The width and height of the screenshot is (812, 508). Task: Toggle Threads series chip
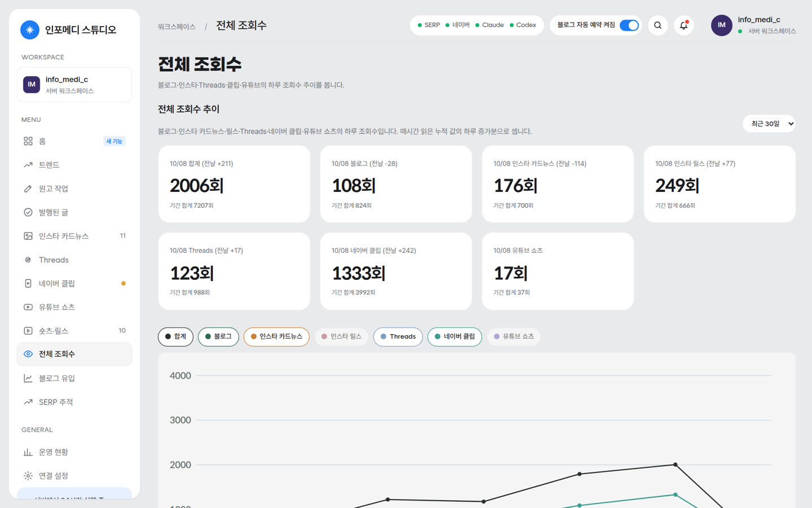tap(398, 336)
